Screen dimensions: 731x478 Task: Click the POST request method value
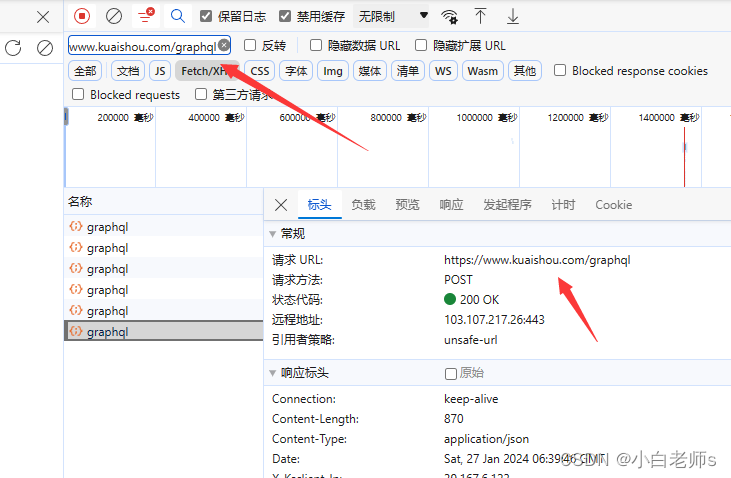[x=458, y=280]
